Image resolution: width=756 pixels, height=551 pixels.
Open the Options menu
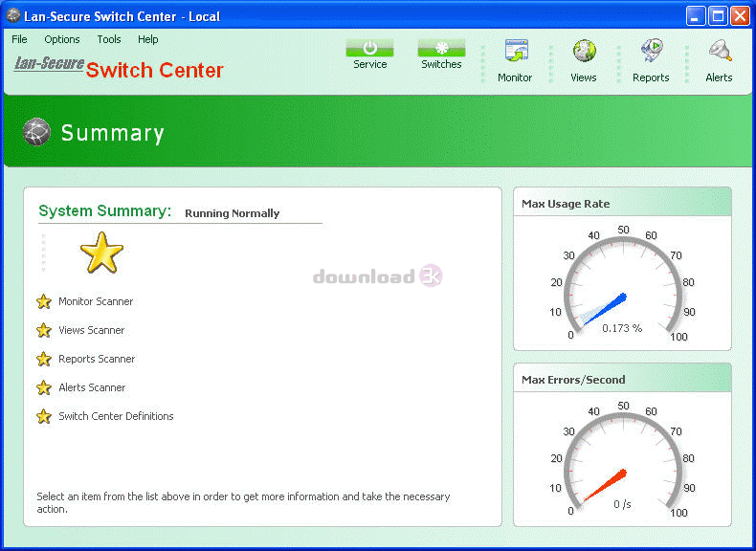[61, 39]
